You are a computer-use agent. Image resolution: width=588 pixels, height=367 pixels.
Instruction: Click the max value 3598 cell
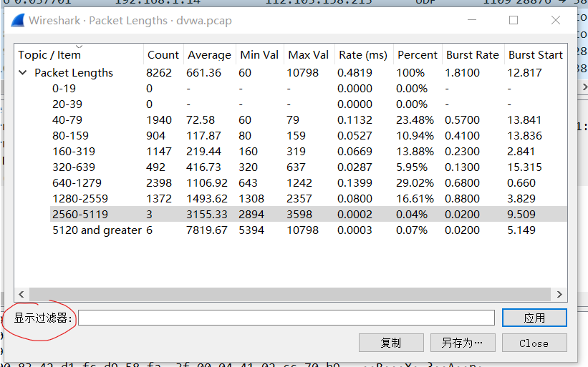coord(299,214)
